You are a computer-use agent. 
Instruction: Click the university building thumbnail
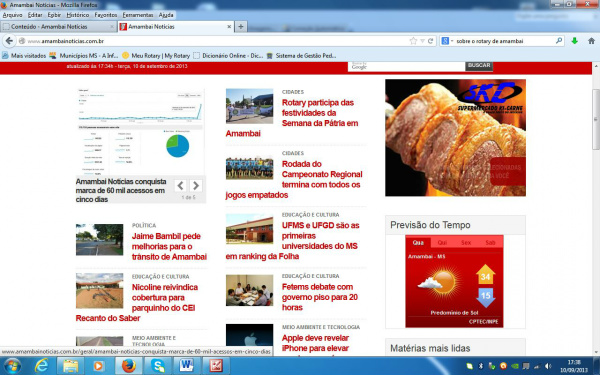(x=249, y=228)
